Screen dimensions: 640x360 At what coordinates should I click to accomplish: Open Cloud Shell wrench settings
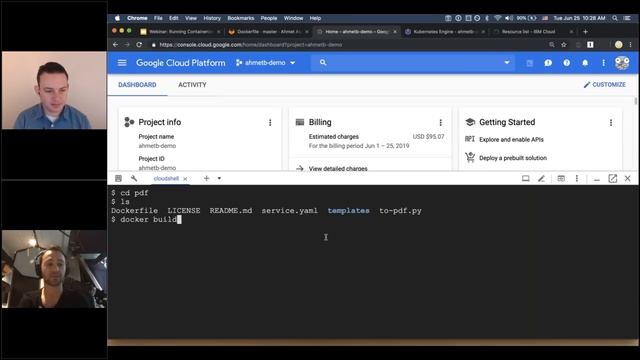point(134,178)
